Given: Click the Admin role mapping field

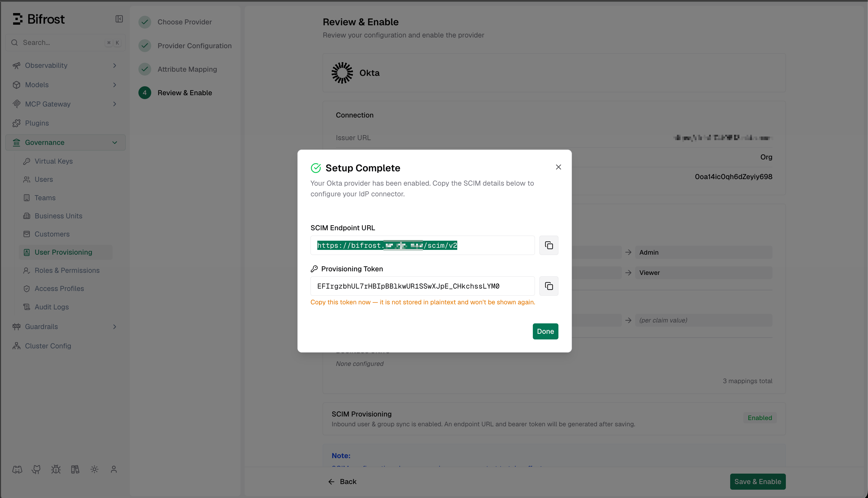Looking at the screenshot, I should coord(703,252).
